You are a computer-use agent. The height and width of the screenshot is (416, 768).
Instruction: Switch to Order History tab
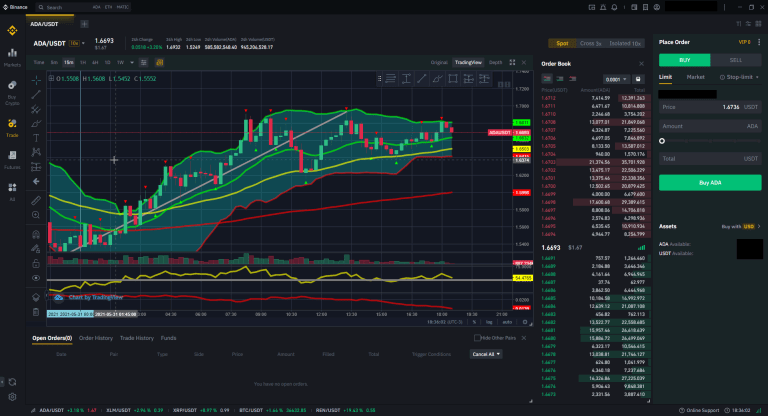[96, 338]
